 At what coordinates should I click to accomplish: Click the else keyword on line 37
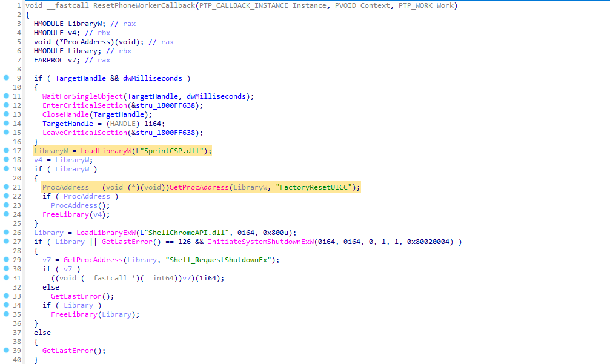(x=42, y=333)
